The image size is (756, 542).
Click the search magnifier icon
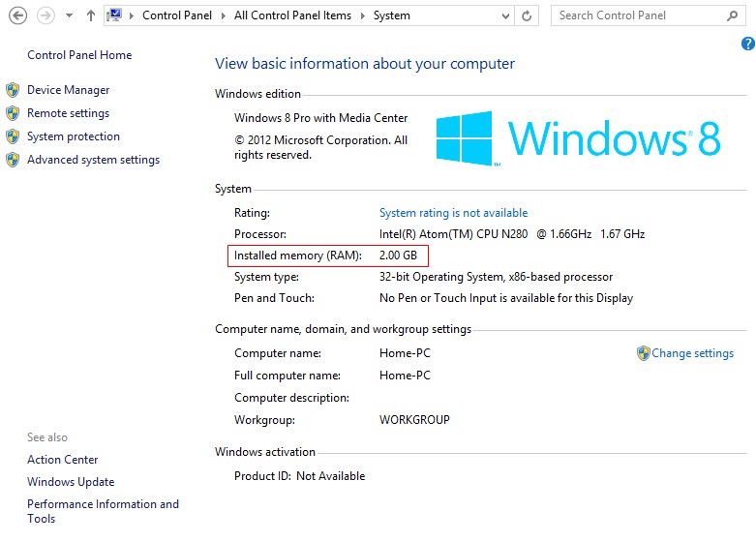[732, 15]
